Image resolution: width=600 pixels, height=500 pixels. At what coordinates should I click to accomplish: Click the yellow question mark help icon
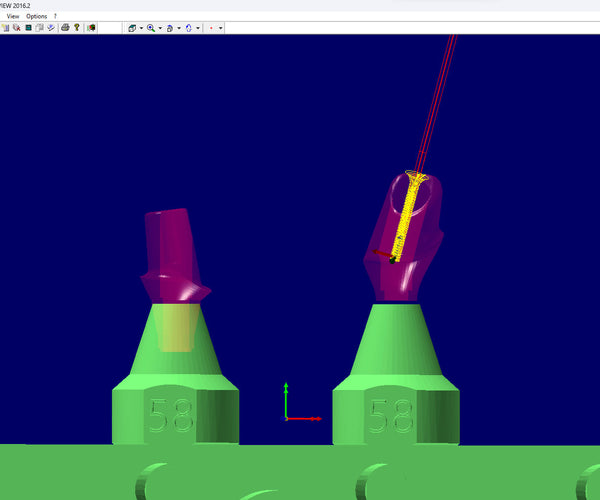77,28
